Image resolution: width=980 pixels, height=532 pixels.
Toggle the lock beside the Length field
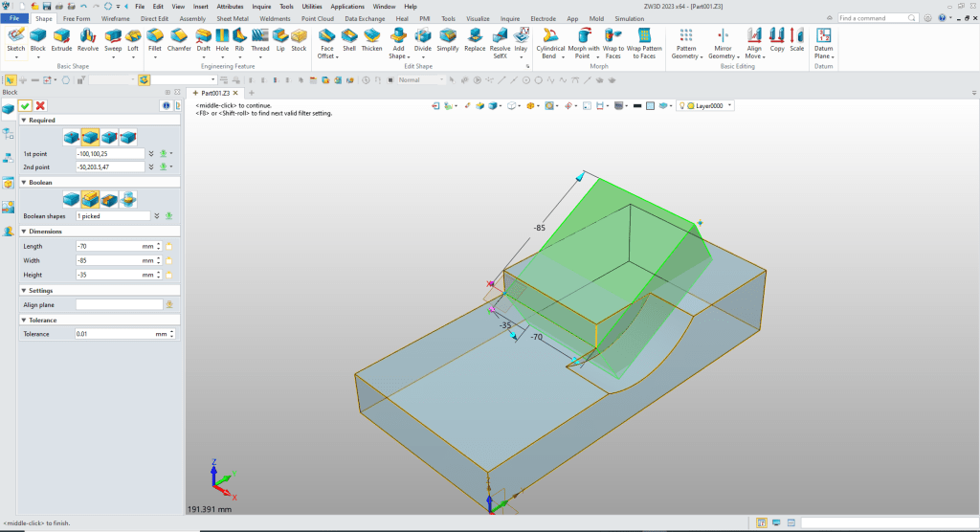(x=168, y=246)
